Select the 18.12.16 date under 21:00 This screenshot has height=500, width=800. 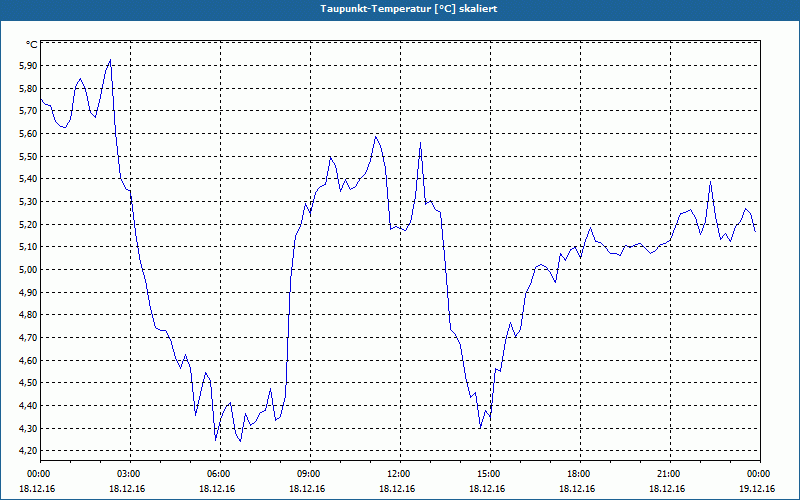point(667,489)
